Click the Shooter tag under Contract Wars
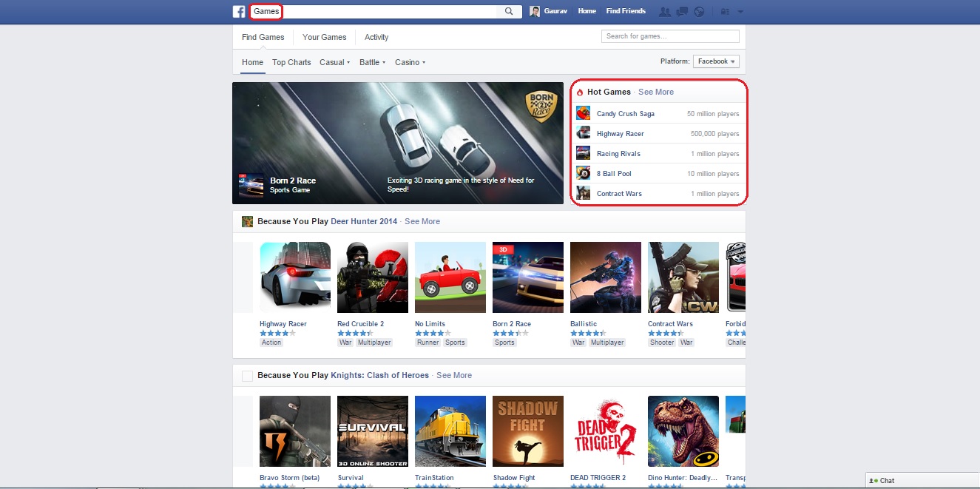980x489 pixels. coord(662,343)
